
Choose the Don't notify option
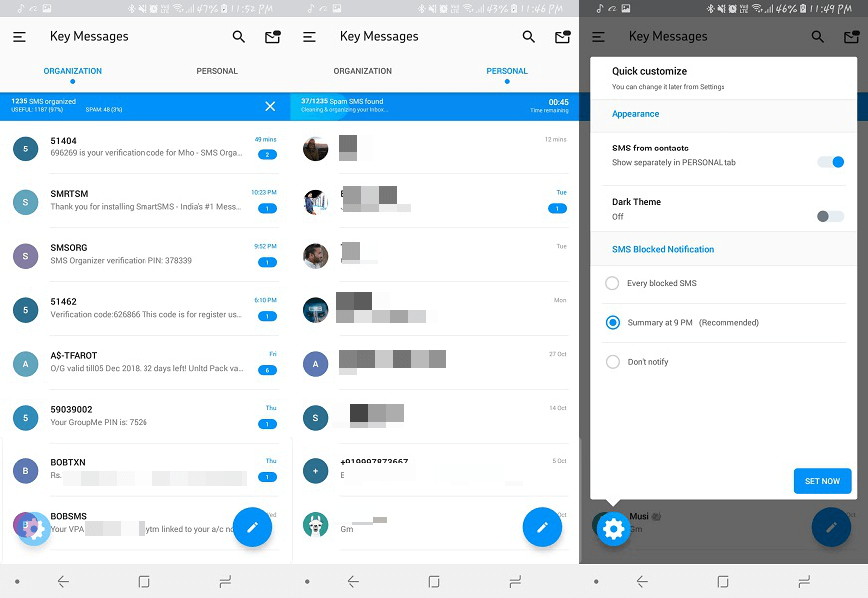(611, 361)
